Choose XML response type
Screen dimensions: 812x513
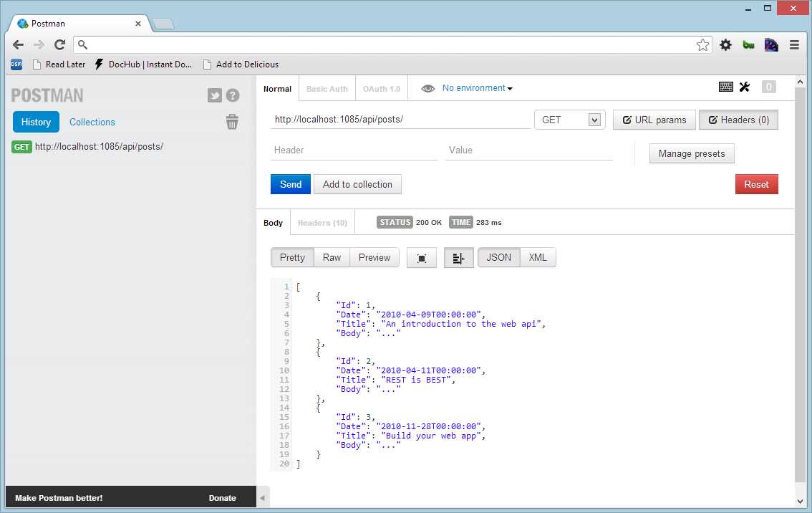coord(538,257)
